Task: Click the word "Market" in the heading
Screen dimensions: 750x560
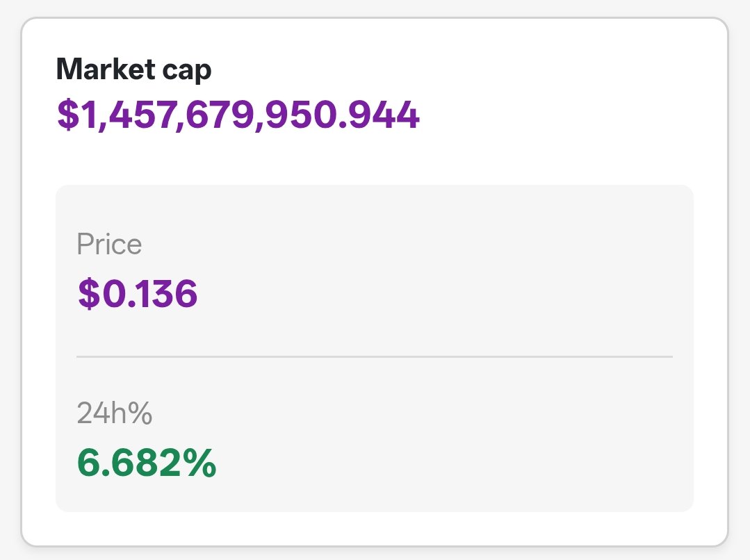Action: (x=106, y=69)
